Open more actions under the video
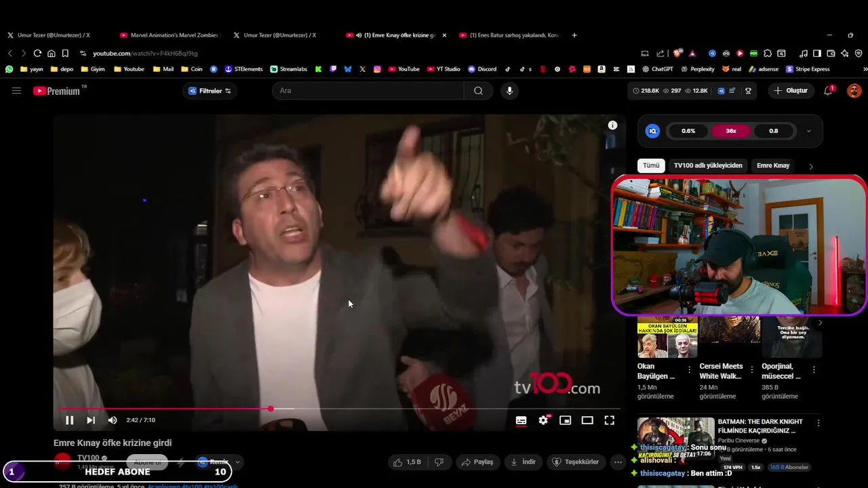 click(618, 462)
